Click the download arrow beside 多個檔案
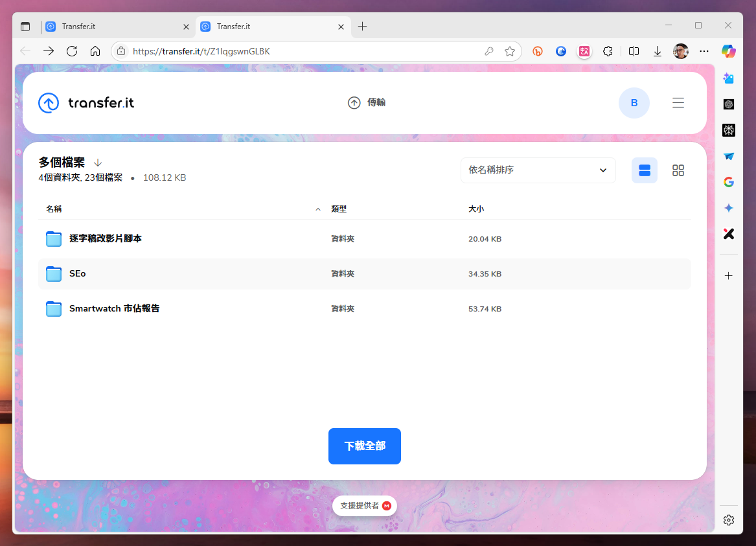Screen dimensions: 756x546 point(98,163)
